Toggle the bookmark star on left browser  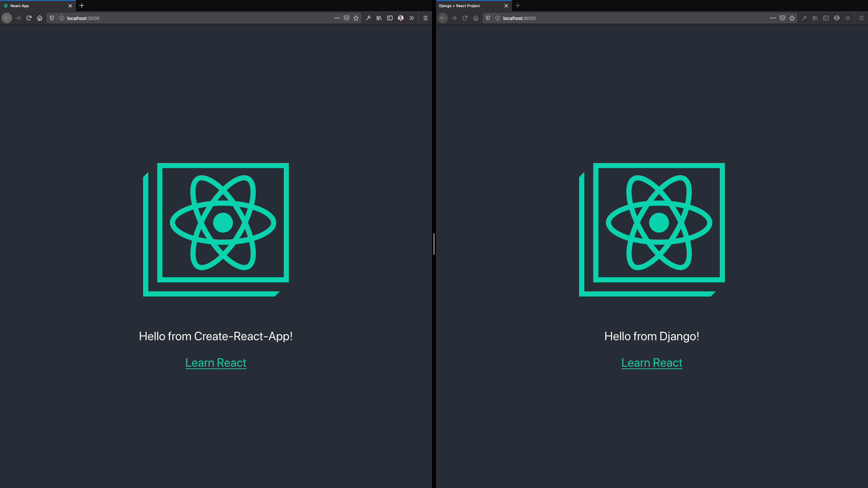coord(356,18)
